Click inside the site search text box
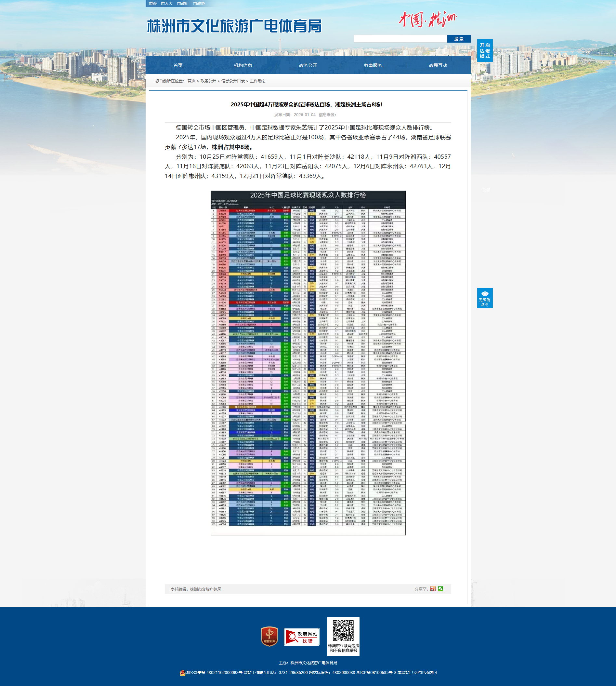Image resolution: width=616 pixels, height=686 pixels. pyautogui.click(x=400, y=39)
